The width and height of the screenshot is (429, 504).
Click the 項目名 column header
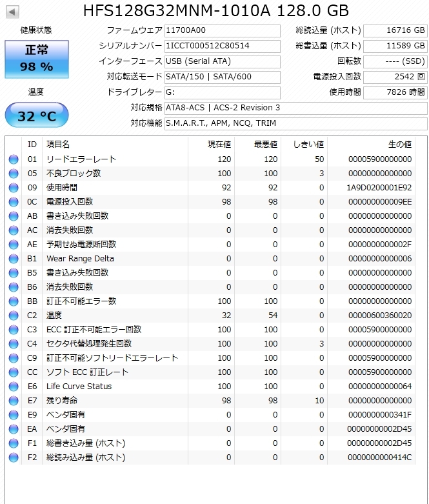point(115,145)
